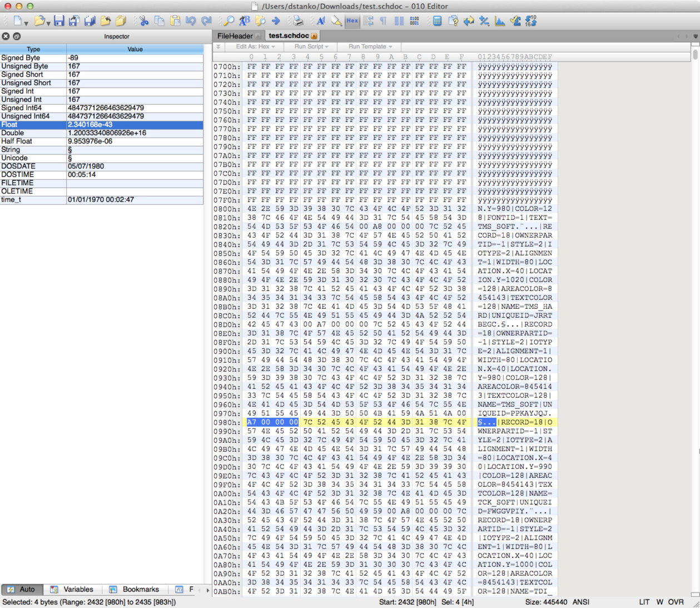Click the Paste clipboard icon
Image resolution: width=700 pixels, height=608 pixels.
175,21
